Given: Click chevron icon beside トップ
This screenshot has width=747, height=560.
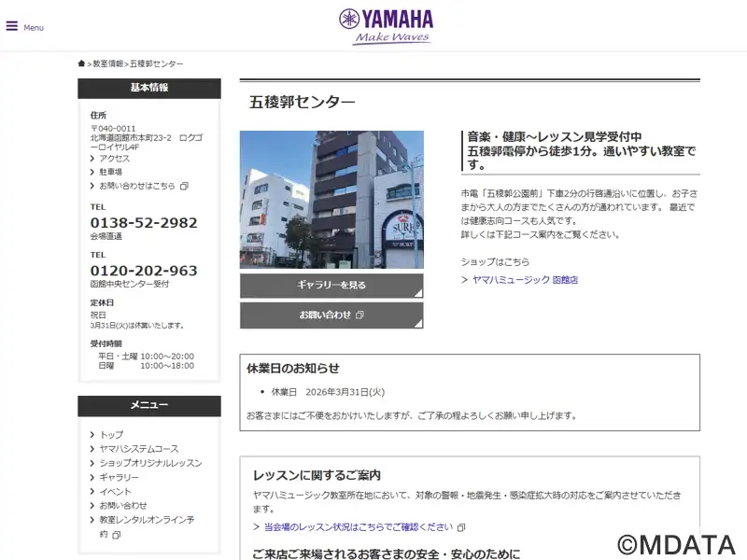Looking at the screenshot, I should click(x=92, y=435).
